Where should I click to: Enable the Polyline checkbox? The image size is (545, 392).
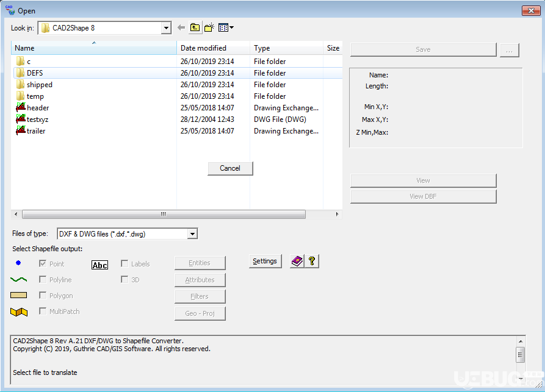click(43, 279)
